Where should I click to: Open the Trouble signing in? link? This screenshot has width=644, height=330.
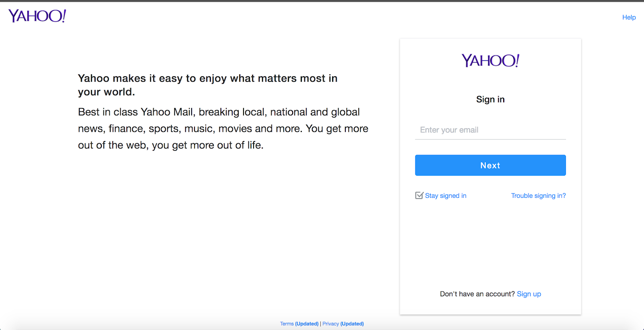pyautogui.click(x=538, y=196)
